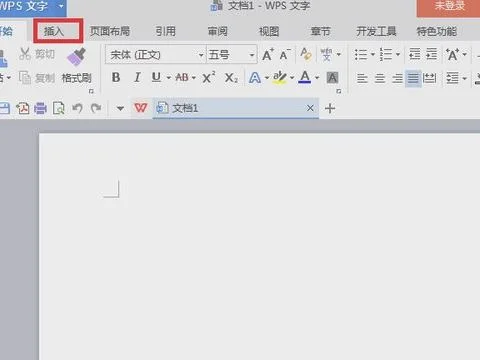Click the Chinese typesetting A icon

452,55
